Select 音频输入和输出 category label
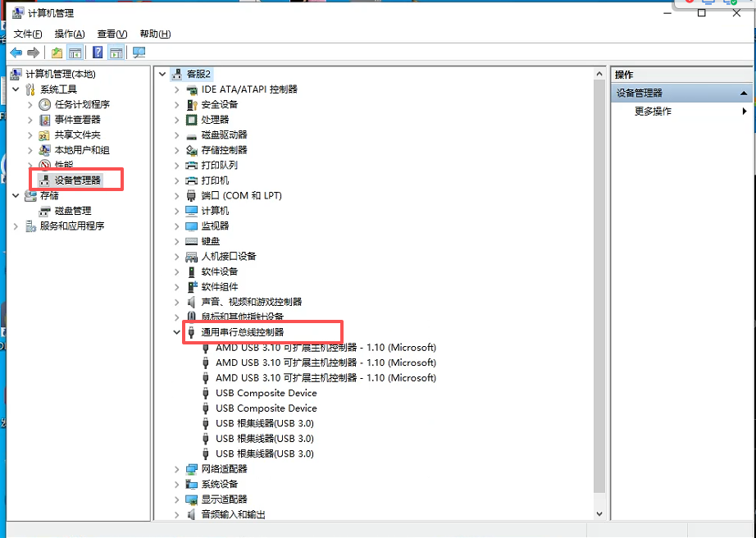Image resolution: width=756 pixels, height=538 pixels. [234, 514]
